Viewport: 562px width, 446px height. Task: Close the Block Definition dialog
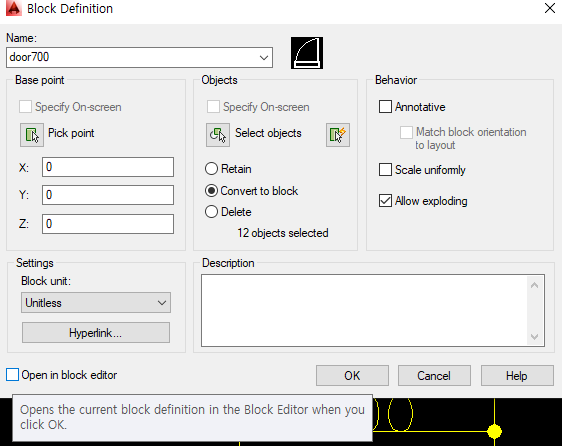click(549, 8)
